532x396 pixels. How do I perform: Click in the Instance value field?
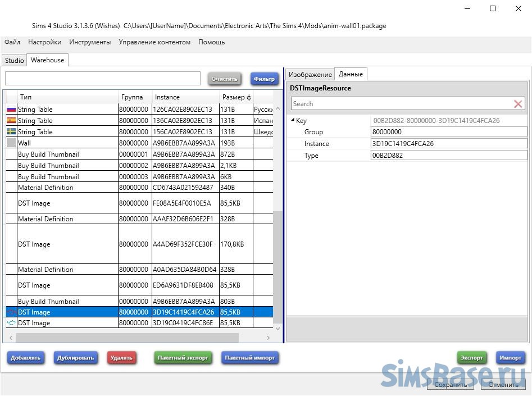tap(448, 144)
